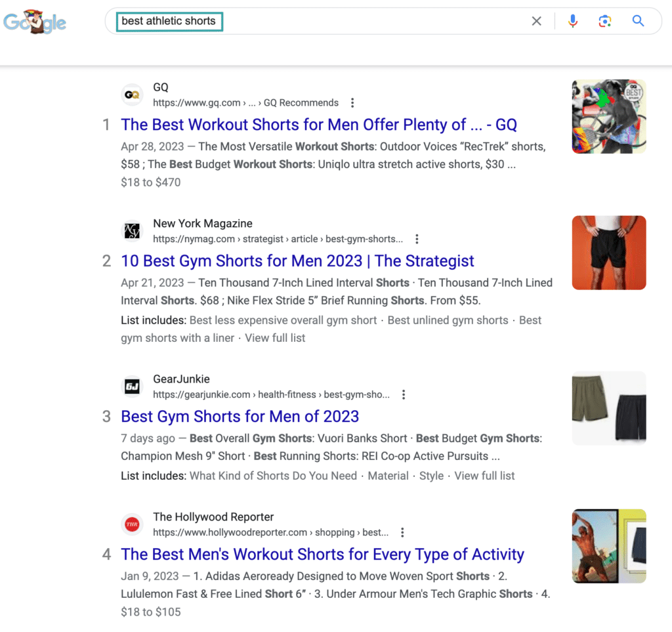
Task: Click the Google logo
Action: point(35,22)
